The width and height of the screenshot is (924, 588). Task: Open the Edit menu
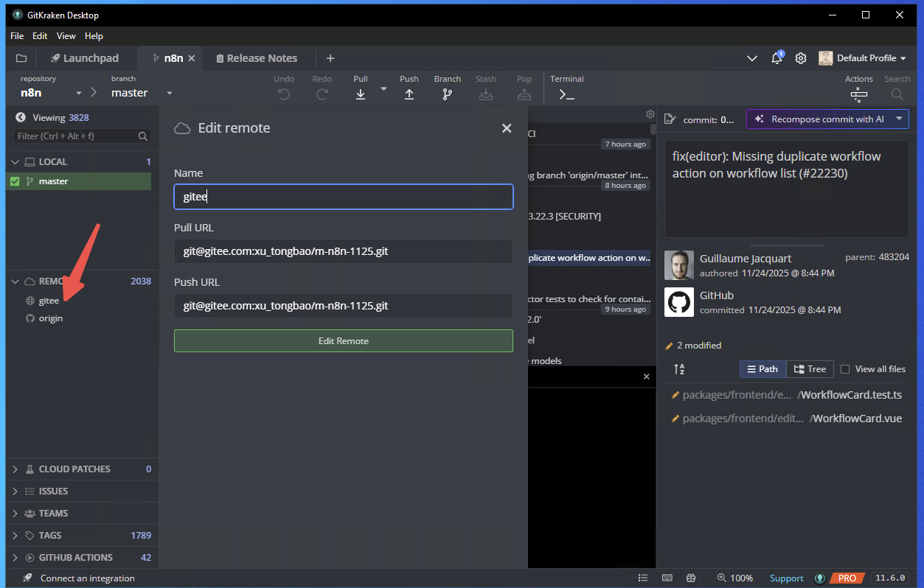(40, 36)
